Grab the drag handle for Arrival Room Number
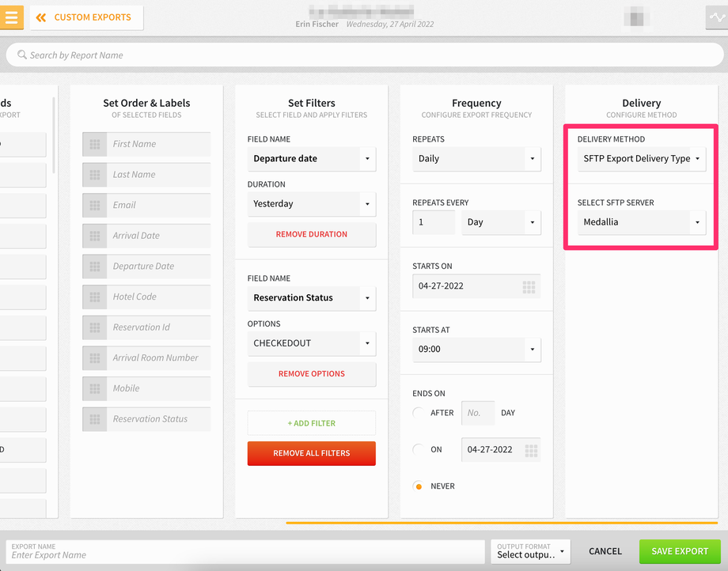Image resolution: width=728 pixels, height=571 pixels. 95,358
